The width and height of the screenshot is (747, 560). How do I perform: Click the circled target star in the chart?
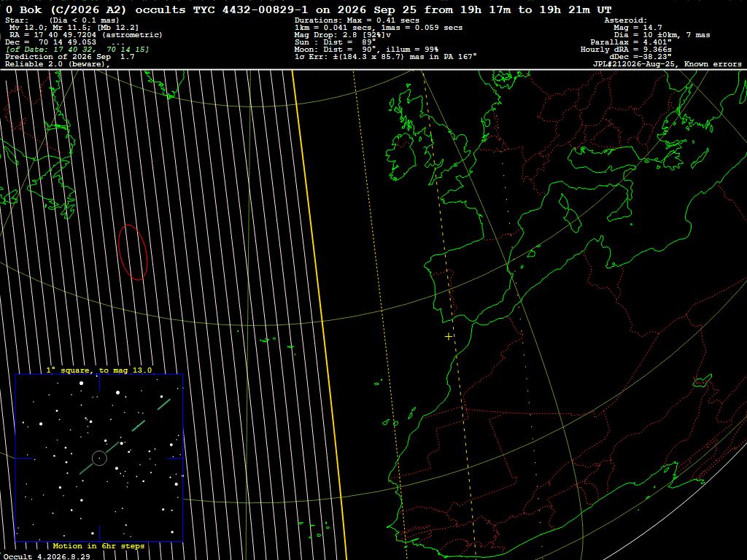(x=99, y=458)
